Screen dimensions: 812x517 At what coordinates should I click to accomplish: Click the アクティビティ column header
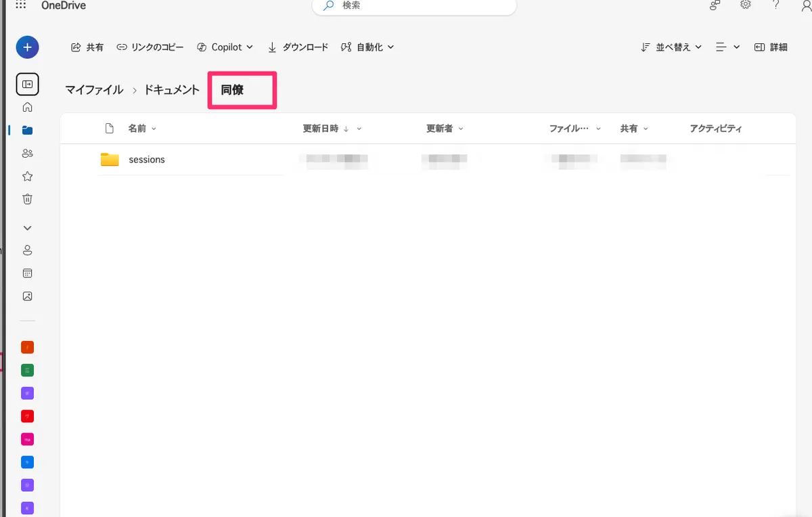pyautogui.click(x=716, y=129)
